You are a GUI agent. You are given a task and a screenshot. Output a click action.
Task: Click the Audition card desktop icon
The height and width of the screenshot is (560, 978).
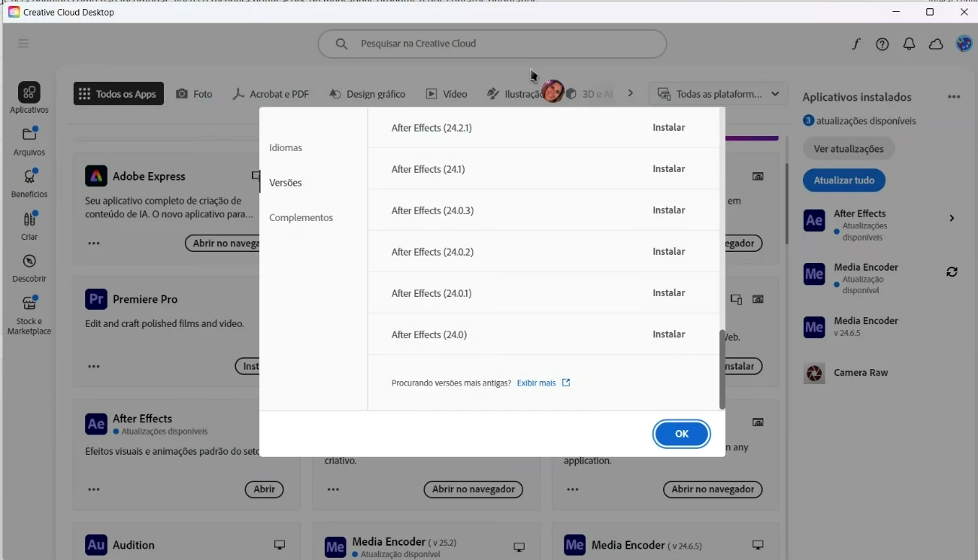tap(280, 545)
